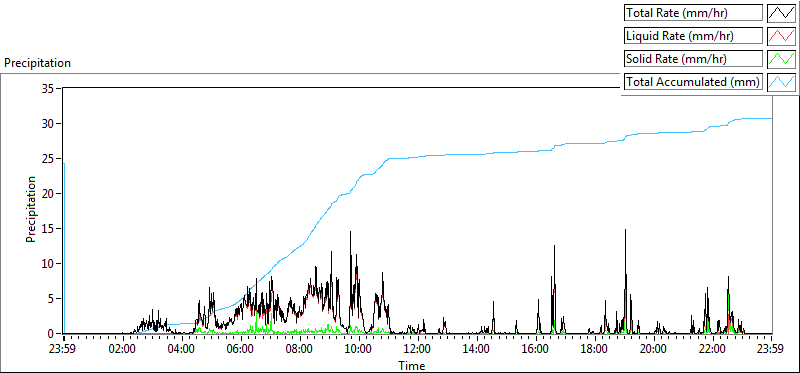Click the vertical Precipitation y-axis label
This screenshot has height=373, width=800.
pos(31,209)
